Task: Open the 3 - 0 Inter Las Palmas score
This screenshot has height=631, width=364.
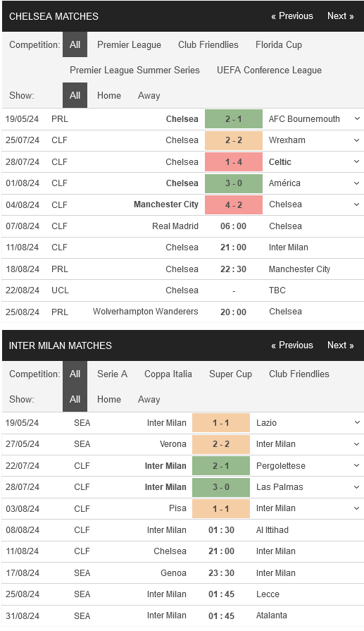Action: click(x=221, y=487)
